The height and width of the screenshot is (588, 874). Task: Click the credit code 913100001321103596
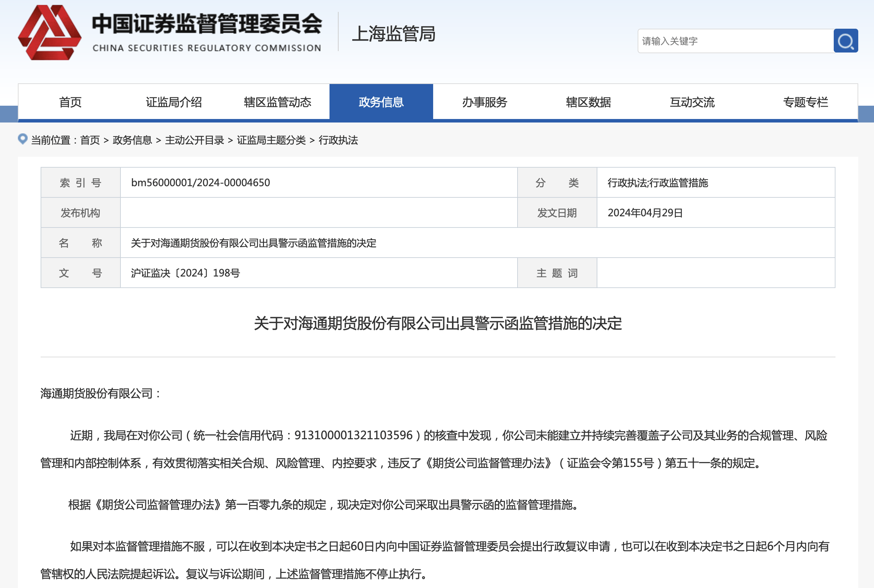pyautogui.click(x=353, y=435)
